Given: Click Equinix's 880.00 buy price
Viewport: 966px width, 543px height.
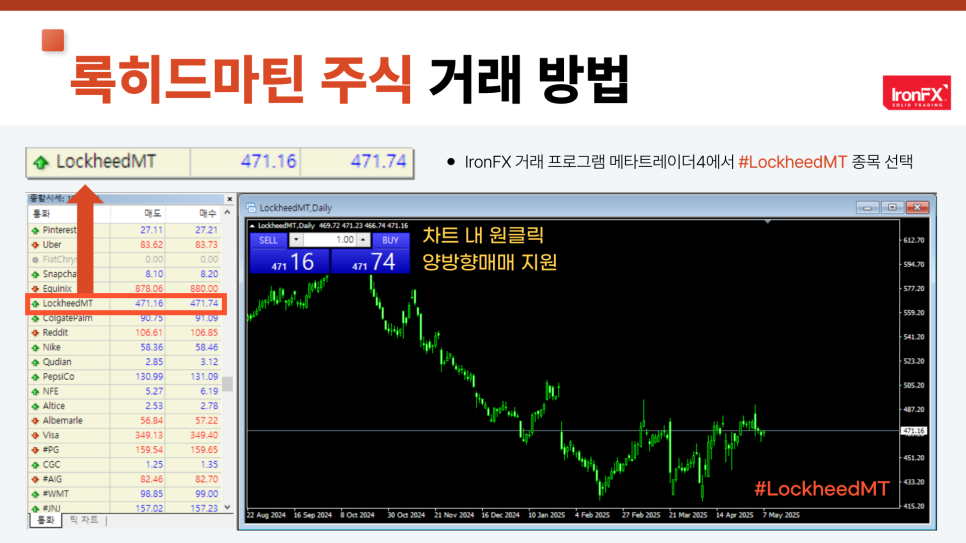Looking at the screenshot, I should click(204, 288).
